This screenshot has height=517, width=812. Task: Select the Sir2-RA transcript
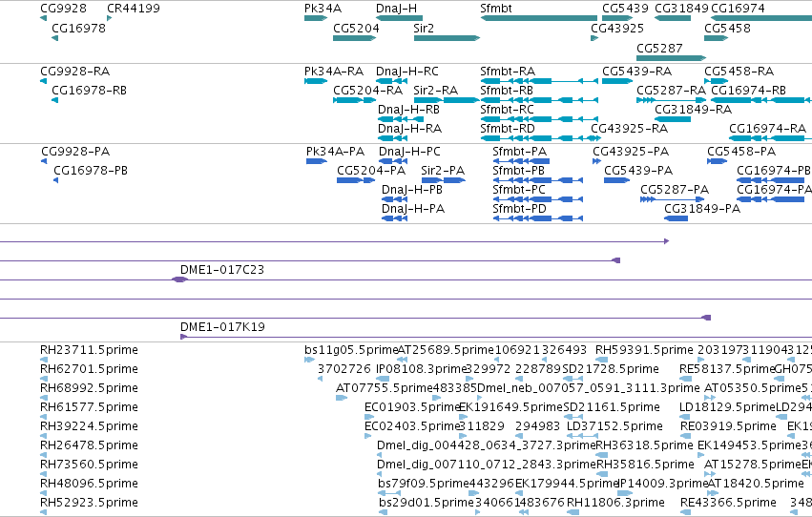tap(447, 100)
